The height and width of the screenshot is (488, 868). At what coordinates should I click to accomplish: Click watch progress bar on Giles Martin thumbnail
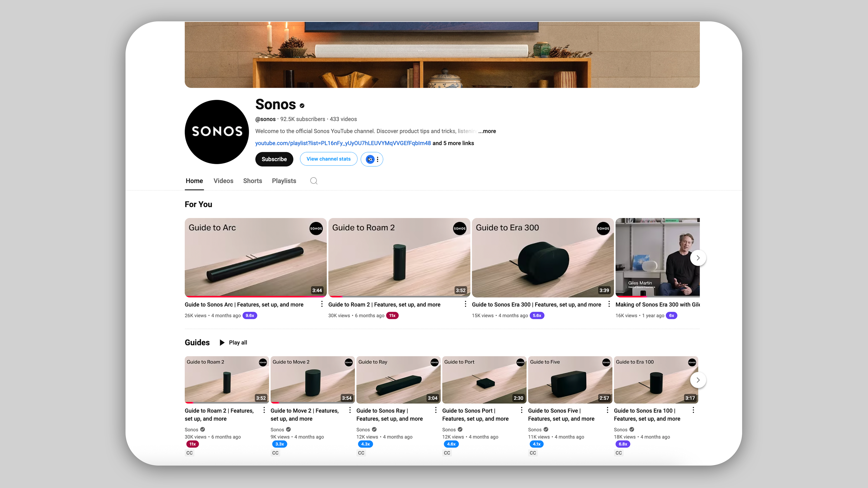click(x=657, y=296)
